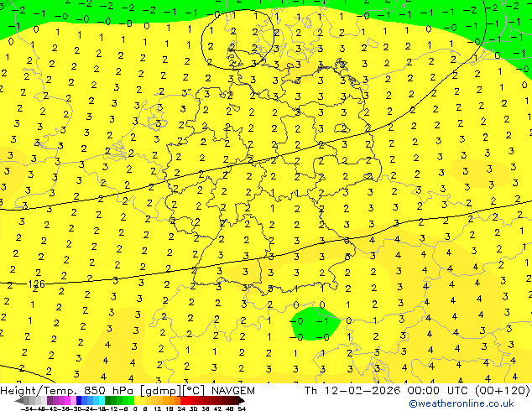Click the bright red 24°C legend swatch
The height and width of the screenshot is (411, 532).
pyautogui.click(x=183, y=400)
